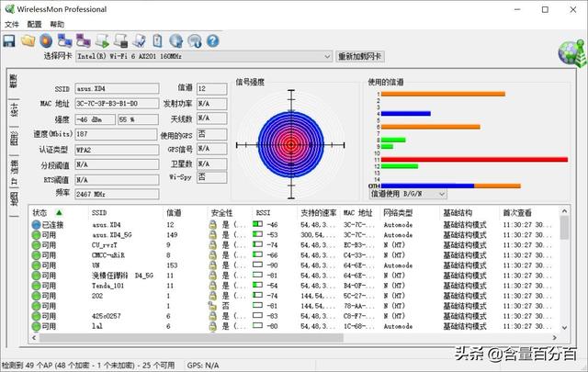Click the globe logo in the upper right
This screenshot has width=588, height=372.
571,52
